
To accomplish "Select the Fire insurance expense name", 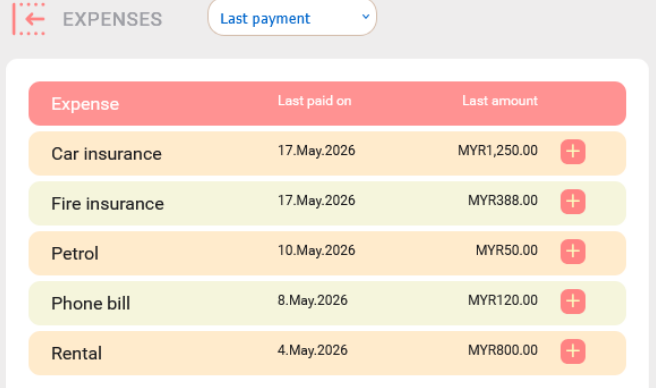I will click(x=108, y=203).
